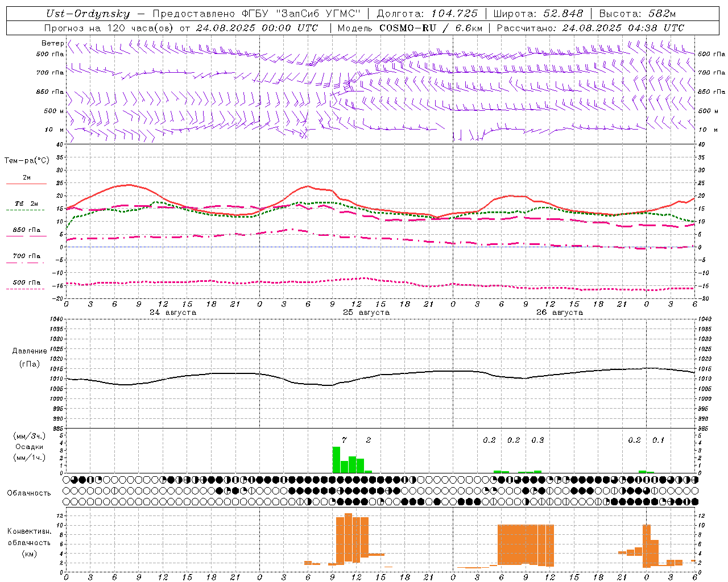The height and width of the screenshot is (582, 728).
Task: Click the 500 гПа dotted temperature legend sample
Action: coord(25,289)
